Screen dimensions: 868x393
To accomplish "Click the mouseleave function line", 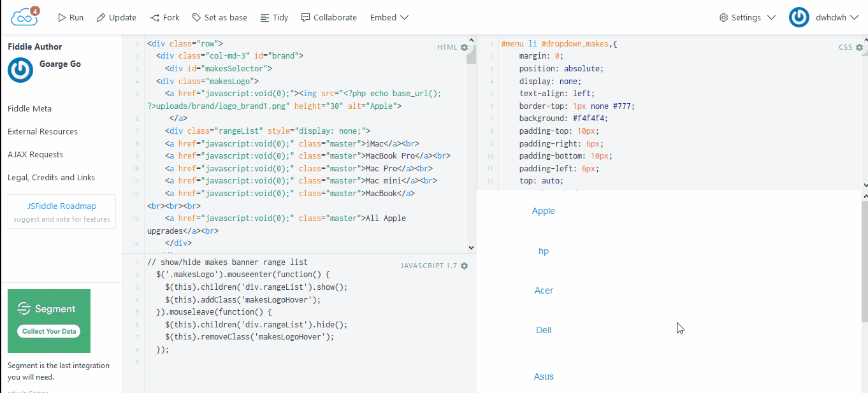I will click(214, 312).
